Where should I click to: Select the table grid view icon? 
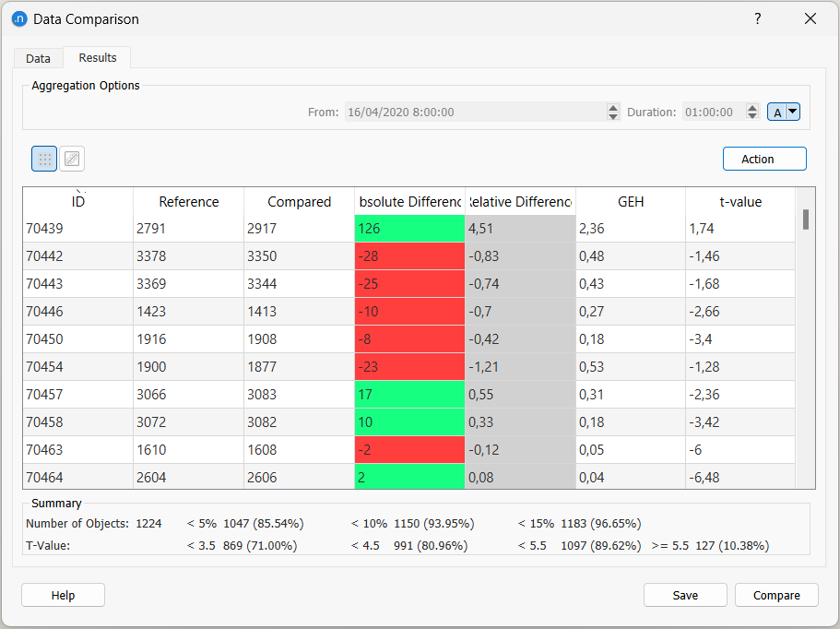44,159
